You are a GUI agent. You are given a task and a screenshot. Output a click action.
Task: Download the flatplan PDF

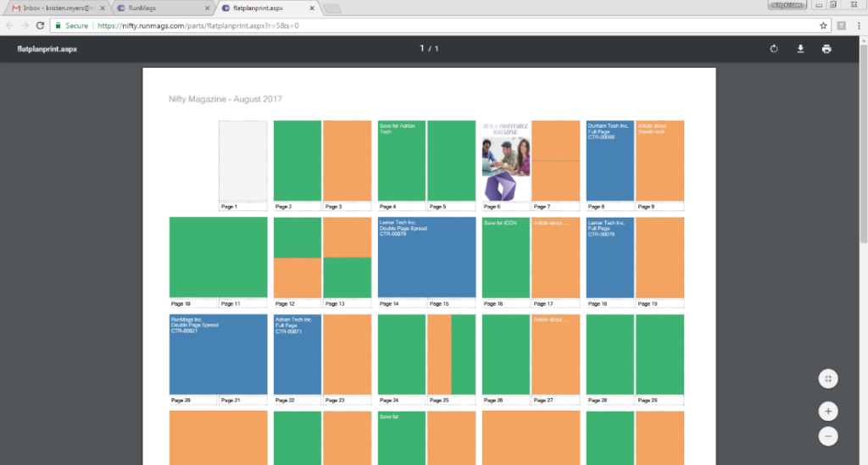[x=800, y=49]
